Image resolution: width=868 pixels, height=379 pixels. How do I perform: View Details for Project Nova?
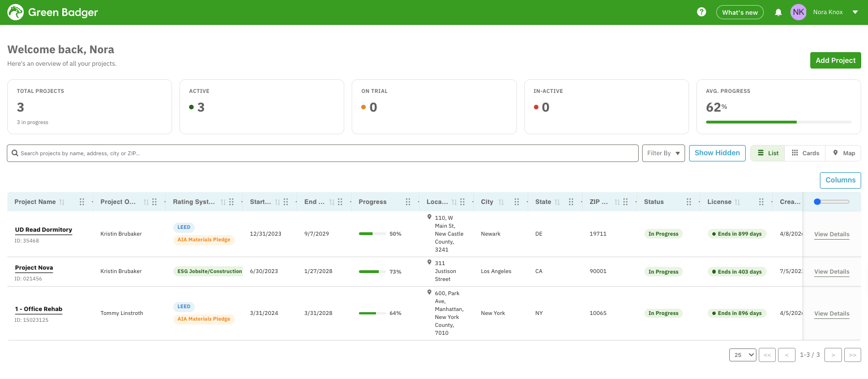pos(832,272)
